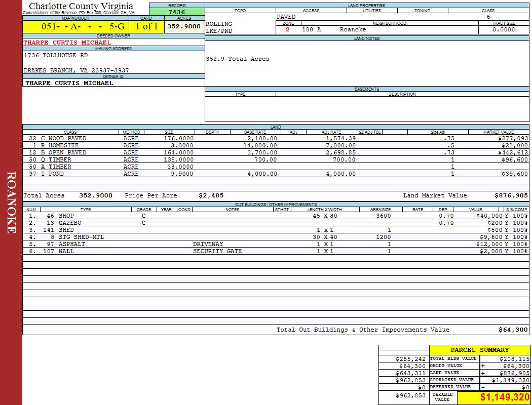Click the green record number 7436
532x405 pixels.
[177, 12]
